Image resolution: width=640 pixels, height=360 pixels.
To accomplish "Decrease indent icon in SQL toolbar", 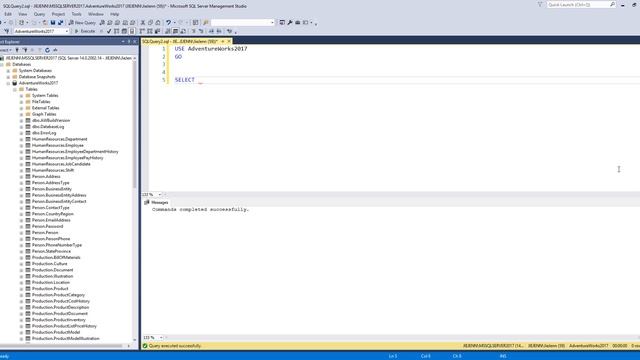I will (x=211, y=31).
